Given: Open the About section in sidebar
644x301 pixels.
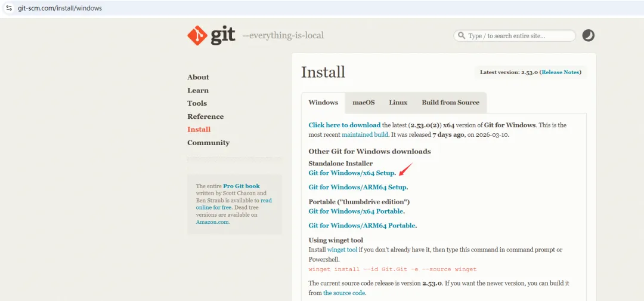Looking at the screenshot, I should pyautogui.click(x=198, y=77).
